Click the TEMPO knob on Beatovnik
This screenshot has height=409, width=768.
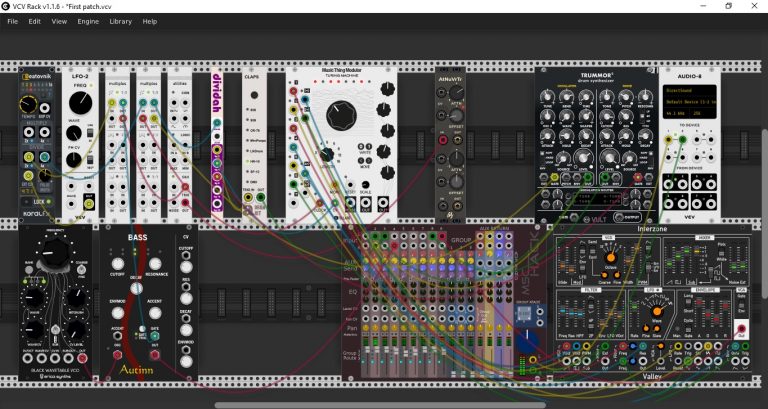click(x=28, y=104)
